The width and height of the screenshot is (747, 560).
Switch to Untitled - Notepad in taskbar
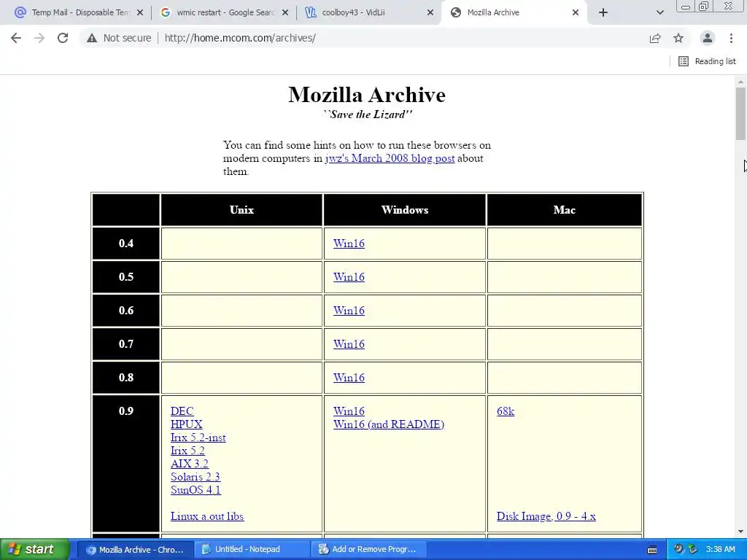click(252, 550)
